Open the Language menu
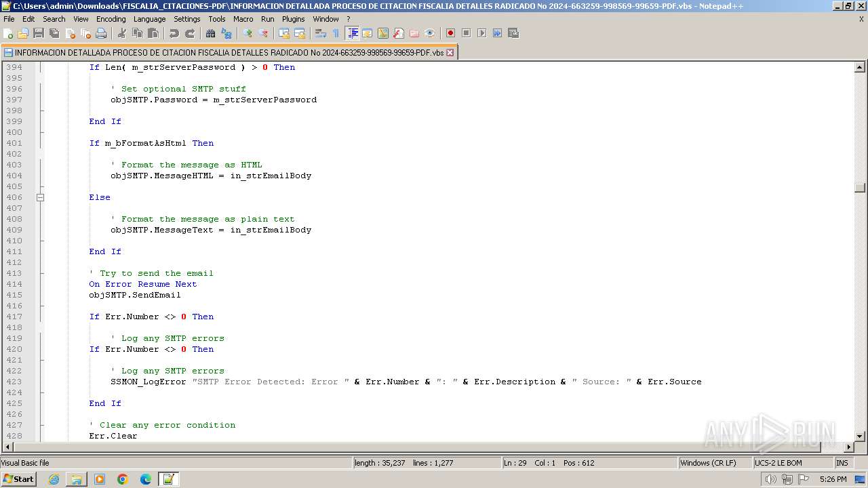 (x=149, y=19)
